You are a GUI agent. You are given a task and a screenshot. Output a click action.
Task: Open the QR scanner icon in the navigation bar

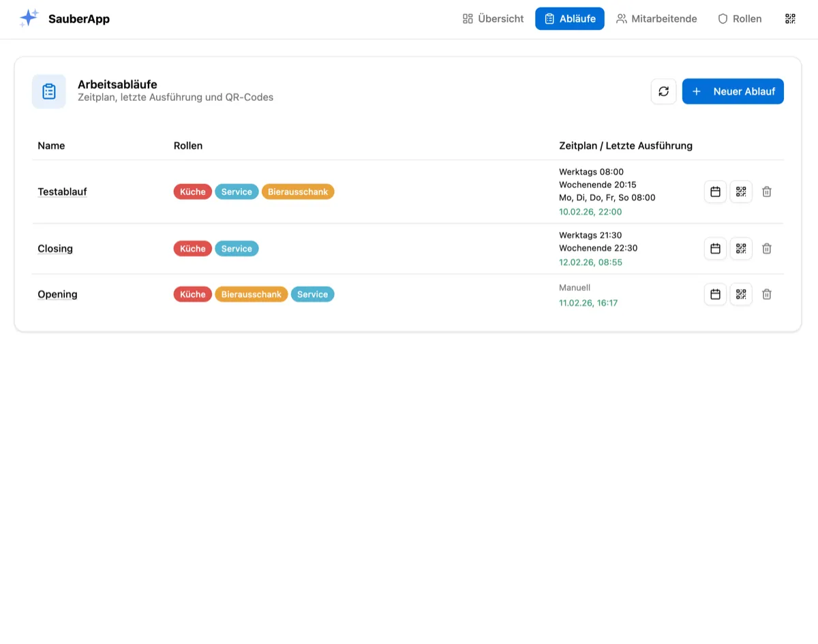[790, 18]
